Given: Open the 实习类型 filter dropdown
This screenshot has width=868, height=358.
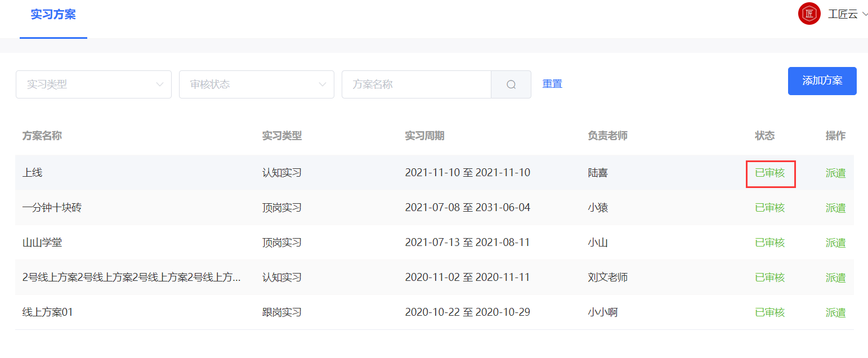Looking at the screenshot, I should [x=93, y=84].
